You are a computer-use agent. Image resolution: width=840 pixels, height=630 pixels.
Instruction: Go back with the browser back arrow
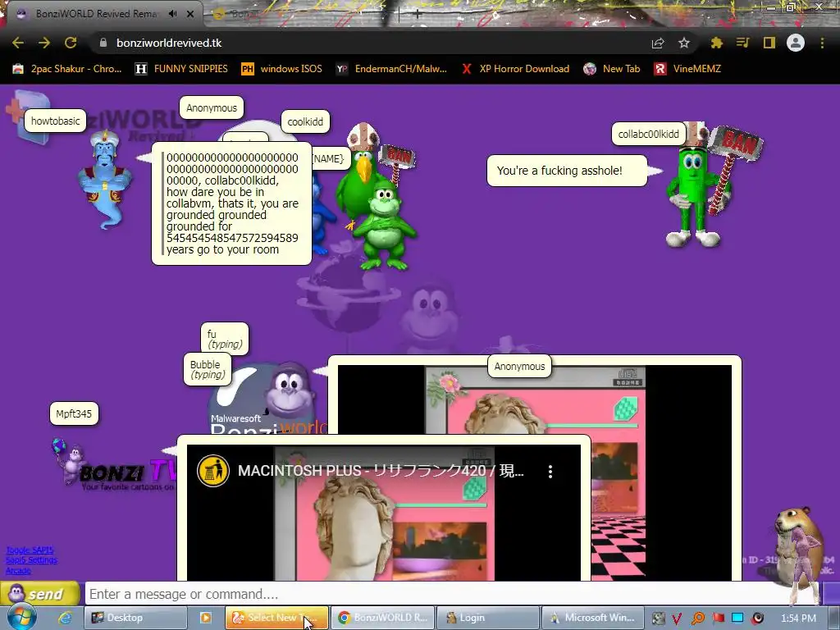coord(18,43)
